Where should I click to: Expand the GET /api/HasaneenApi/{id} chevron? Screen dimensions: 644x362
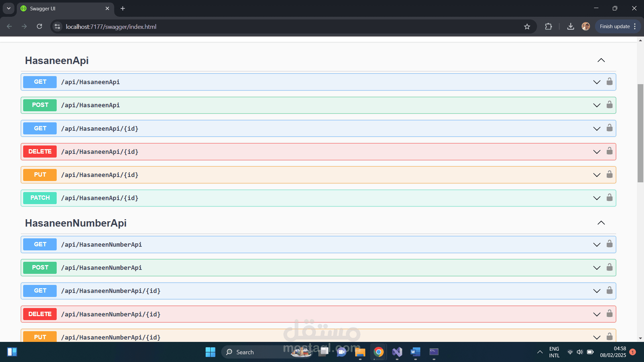597,129
